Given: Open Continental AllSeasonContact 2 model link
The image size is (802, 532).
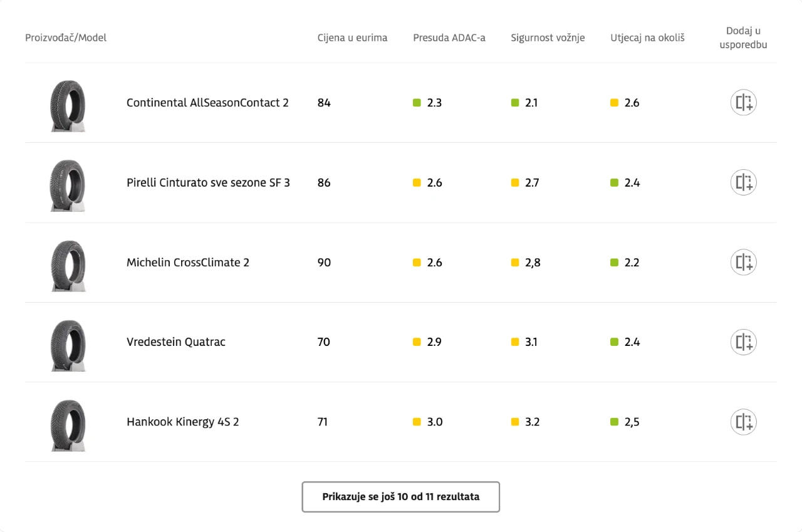Looking at the screenshot, I should coord(207,103).
